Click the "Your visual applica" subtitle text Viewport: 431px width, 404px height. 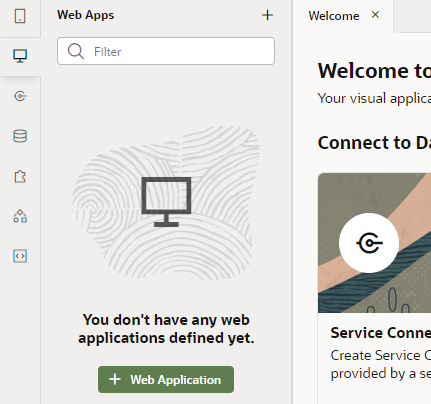coord(374,98)
